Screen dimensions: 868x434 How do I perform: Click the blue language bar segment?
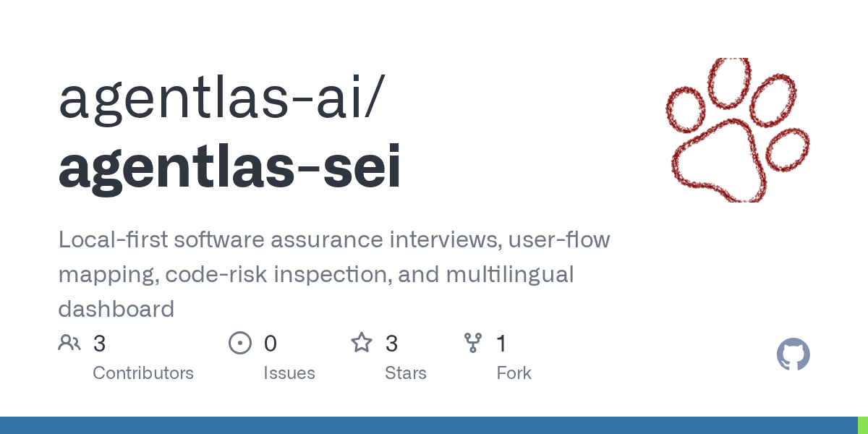(x=429, y=425)
